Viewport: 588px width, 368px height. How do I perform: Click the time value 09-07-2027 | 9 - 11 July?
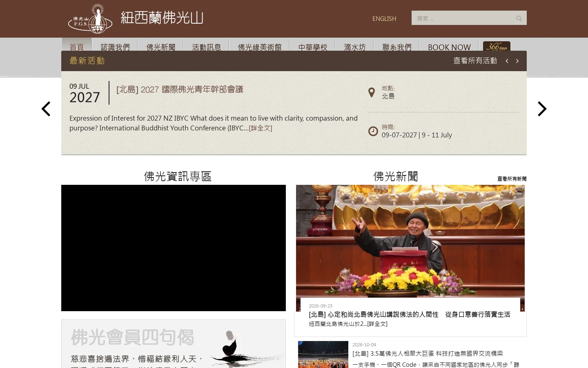coord(417,135)
